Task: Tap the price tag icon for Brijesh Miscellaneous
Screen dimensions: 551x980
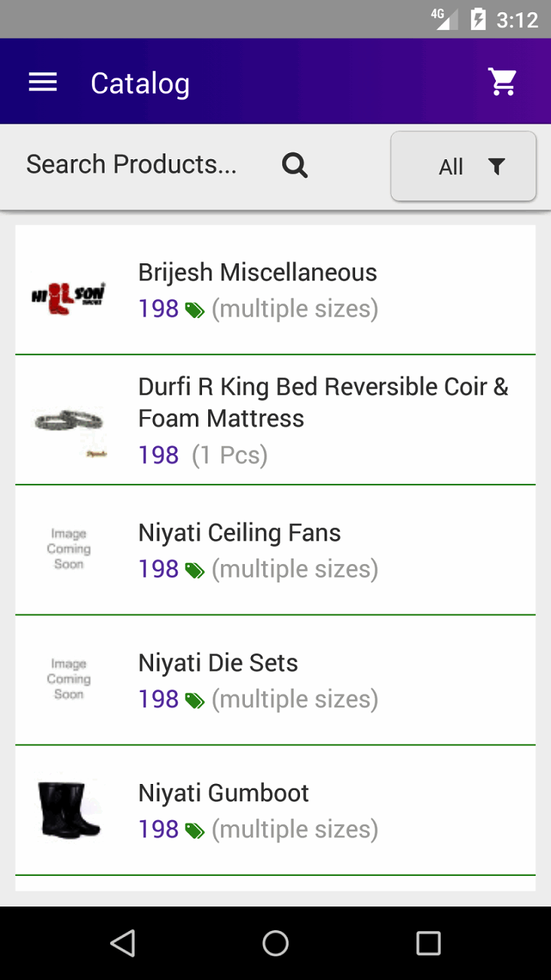Action: click(x=195, y=311)
